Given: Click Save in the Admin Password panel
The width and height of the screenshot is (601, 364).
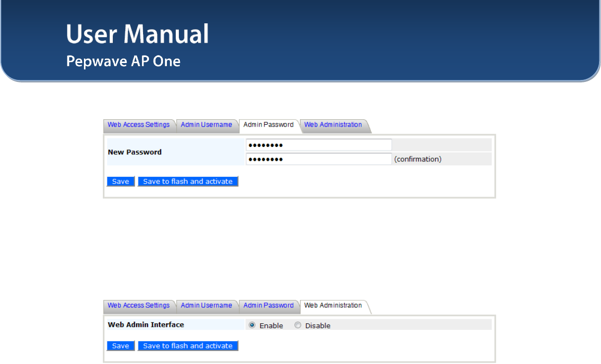Looking at the screenshot, I should (121, 181).
